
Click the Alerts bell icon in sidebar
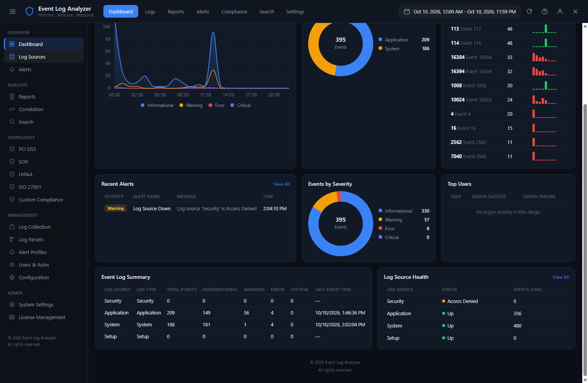click(x=12, y=69)
